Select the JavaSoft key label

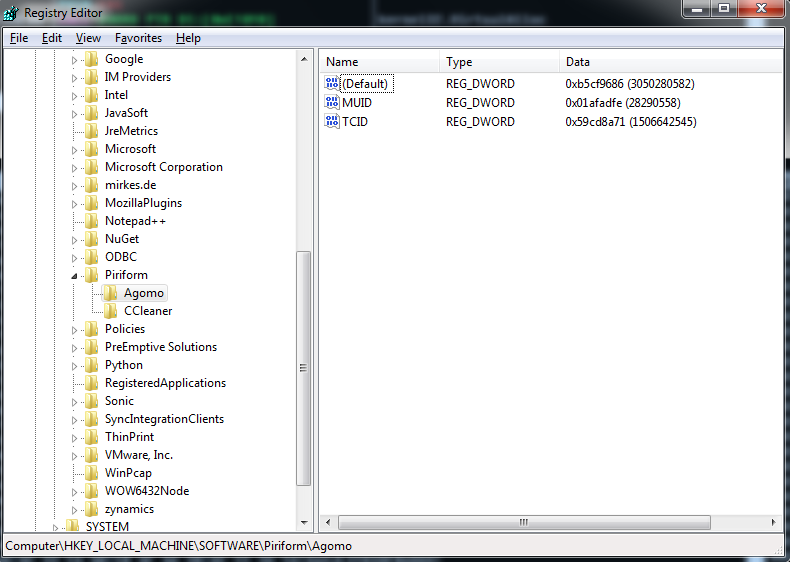(x=126, y=113)
